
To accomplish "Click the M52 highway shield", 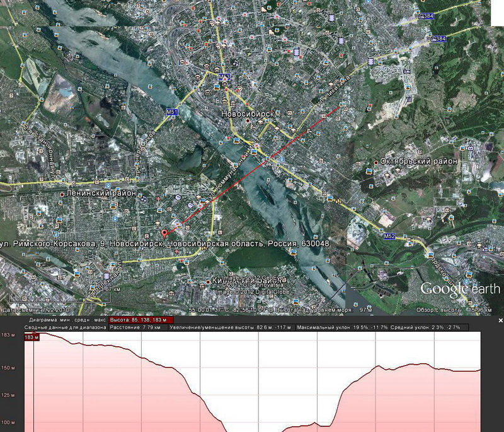I will pyautogui.click(x=389, y=236).
